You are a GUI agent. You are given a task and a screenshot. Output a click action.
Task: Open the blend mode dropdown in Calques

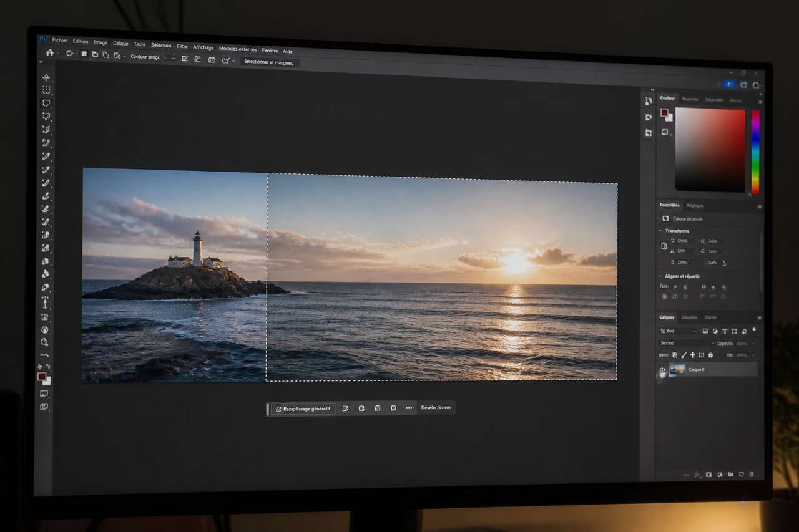pos(687,343)
